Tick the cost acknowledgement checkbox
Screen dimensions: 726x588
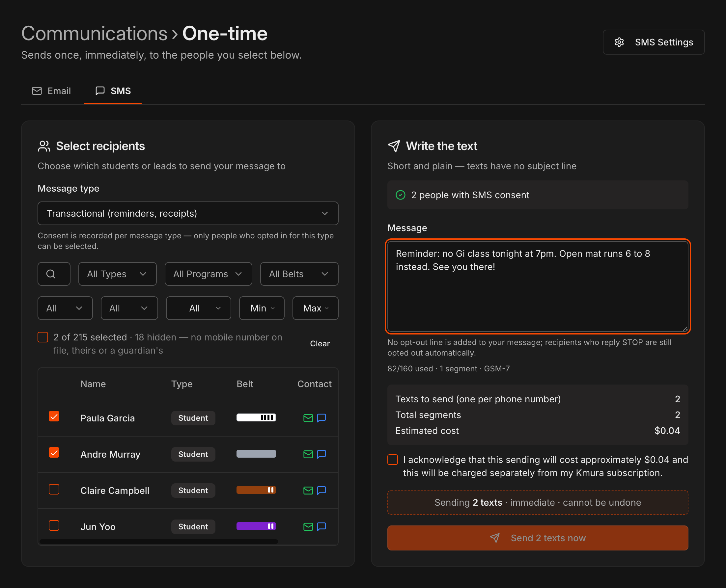[x=393, y=460]
